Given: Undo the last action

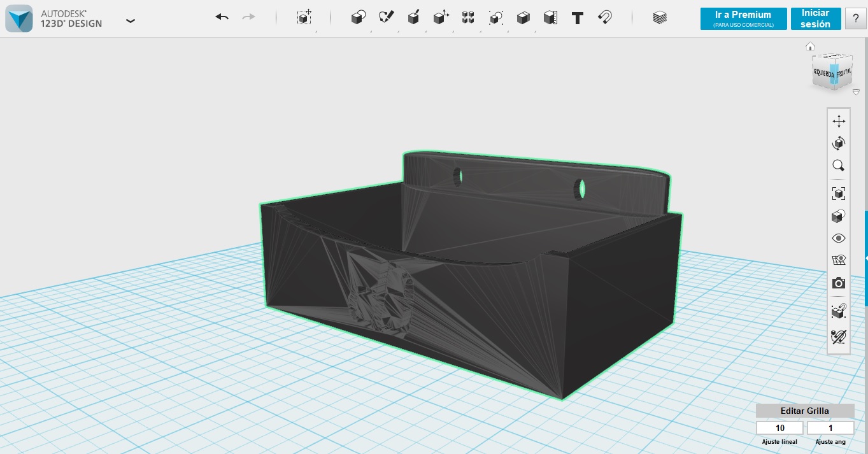Looking at the screenshot, I should (x=222, y=18).
